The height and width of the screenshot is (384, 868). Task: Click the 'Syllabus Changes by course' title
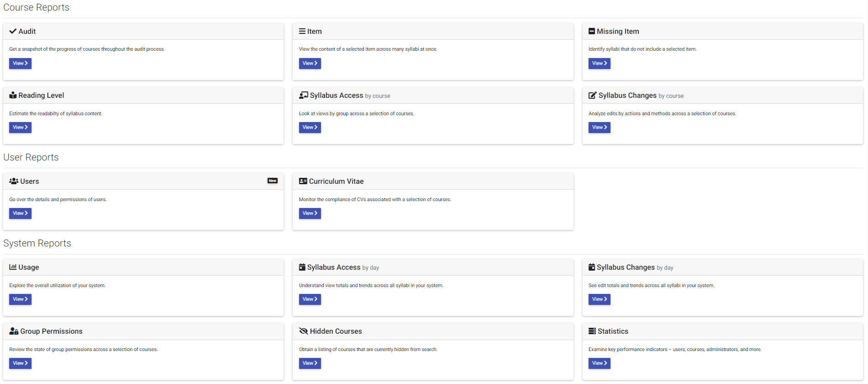click(x=641, y=96)
